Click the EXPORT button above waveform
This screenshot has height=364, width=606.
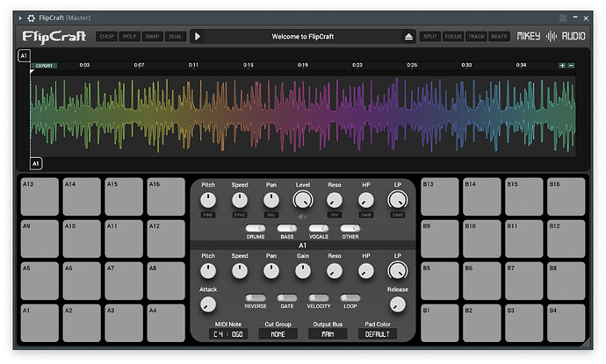click(44, 66)
